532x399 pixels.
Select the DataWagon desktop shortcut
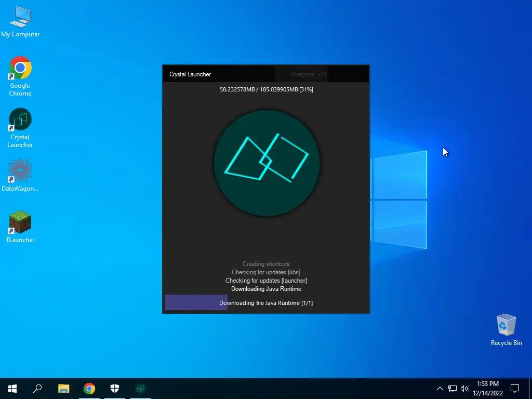click(x=20, y=175)
